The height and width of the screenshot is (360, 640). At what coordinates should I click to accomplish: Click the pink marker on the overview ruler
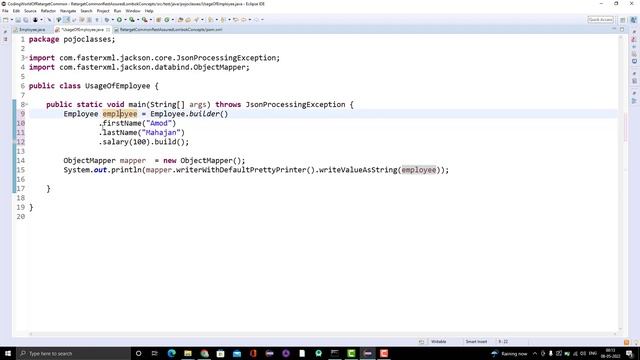pyautogui.click(x=625, y=127)
